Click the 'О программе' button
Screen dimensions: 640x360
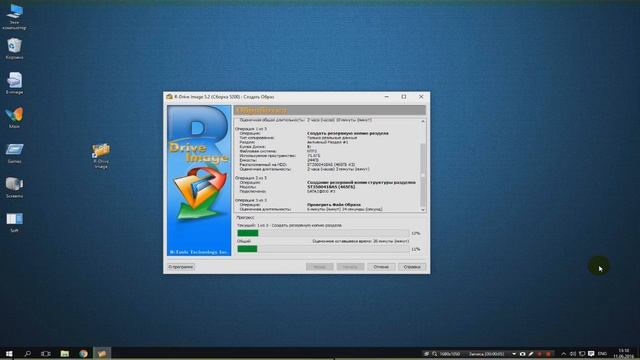[x=181, y=267]
